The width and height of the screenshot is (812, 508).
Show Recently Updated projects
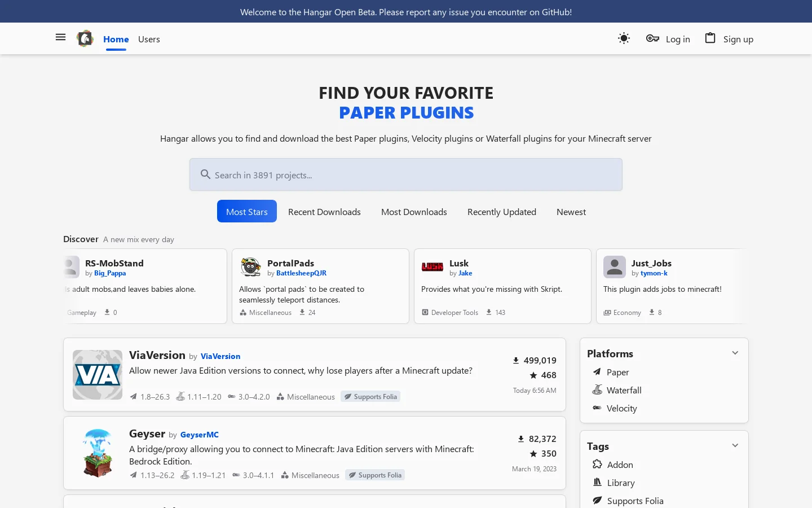tap(502, 211)
